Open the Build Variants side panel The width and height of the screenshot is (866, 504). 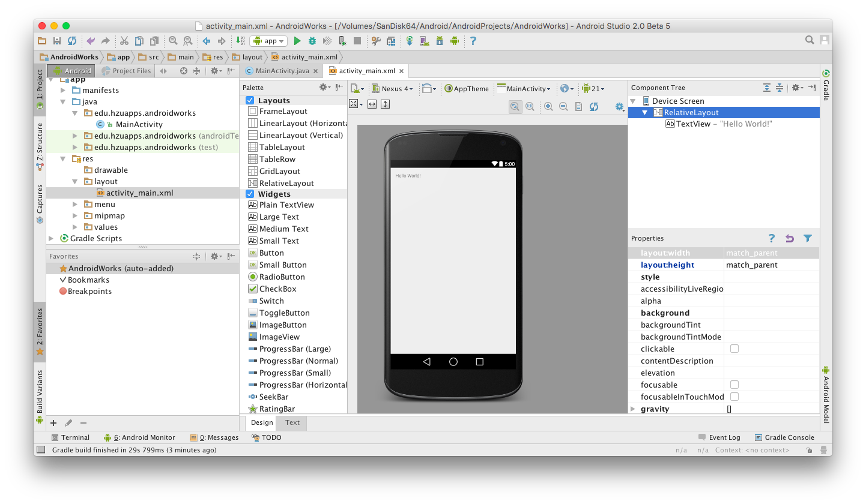pos(40,397)
